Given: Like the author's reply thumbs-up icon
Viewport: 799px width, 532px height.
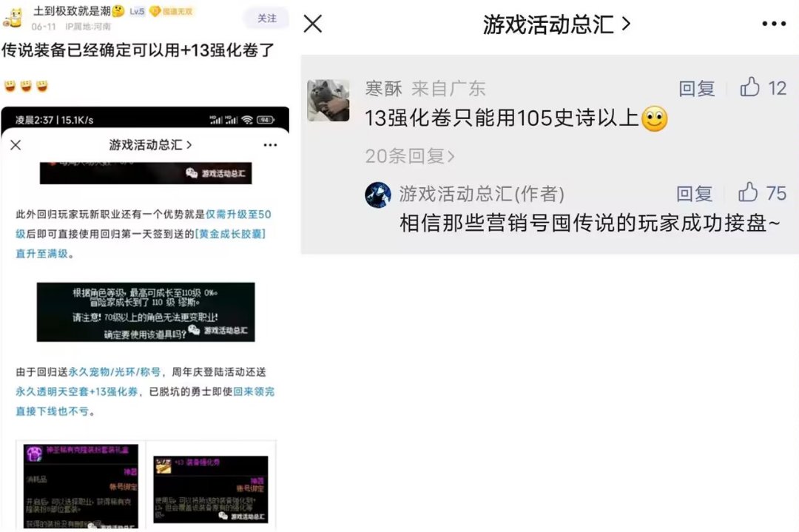Looking at the screenshot, I should tap(747, 192).
